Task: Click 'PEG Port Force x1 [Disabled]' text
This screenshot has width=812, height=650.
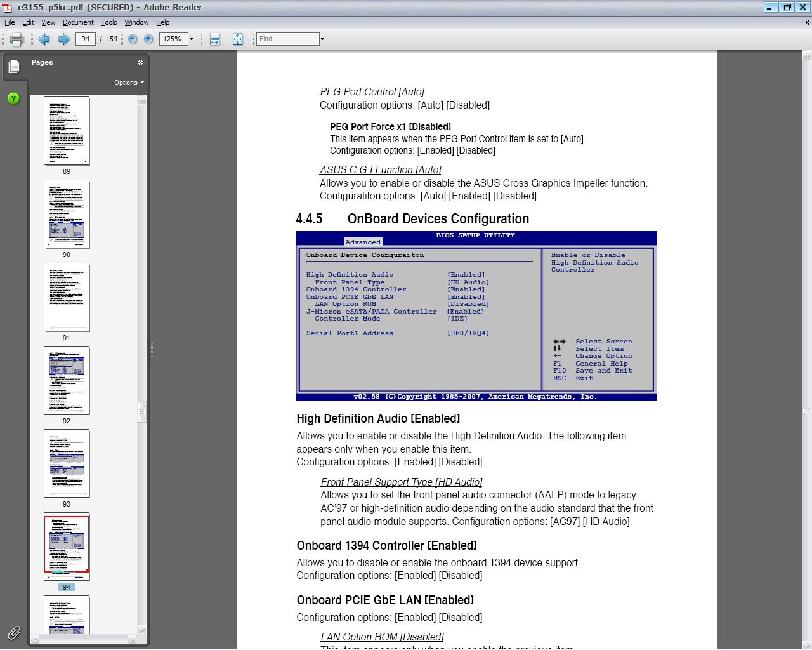Action: coord(390,127)
